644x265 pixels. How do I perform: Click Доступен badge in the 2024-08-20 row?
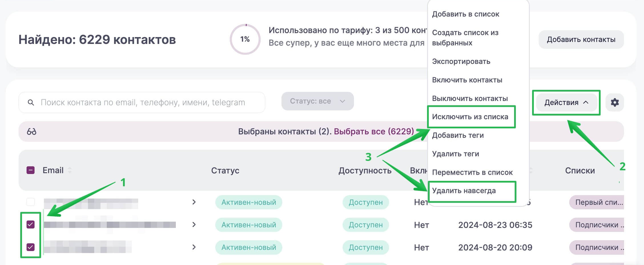coord(366,247)
